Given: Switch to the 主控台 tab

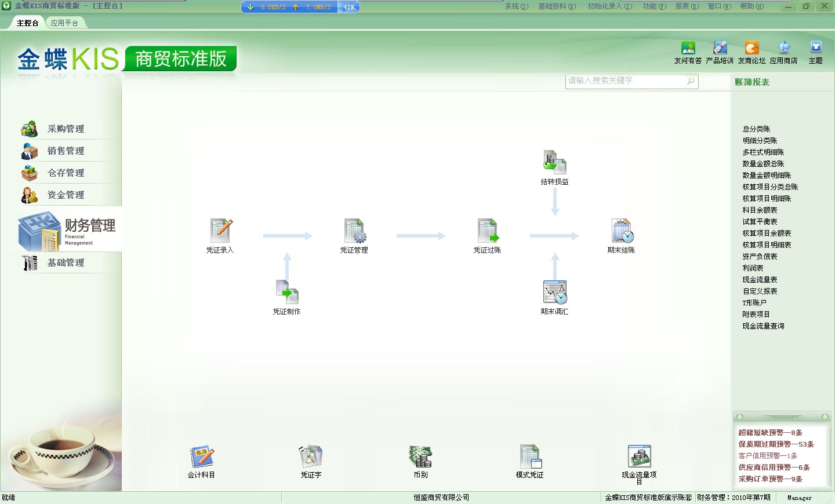Looking at the screenshot, I should click(27, 23).
